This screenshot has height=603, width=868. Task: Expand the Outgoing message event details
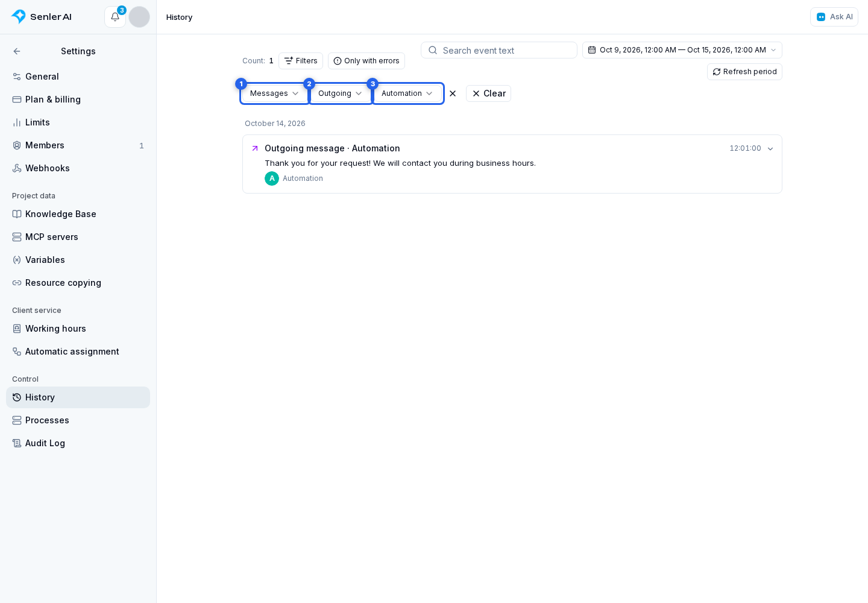point(770,148)
